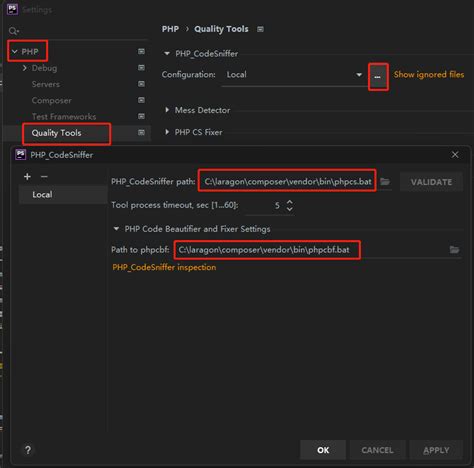Click the PHP breadcrumb at the top
The image size is (474, 468).
coord(170,29)
